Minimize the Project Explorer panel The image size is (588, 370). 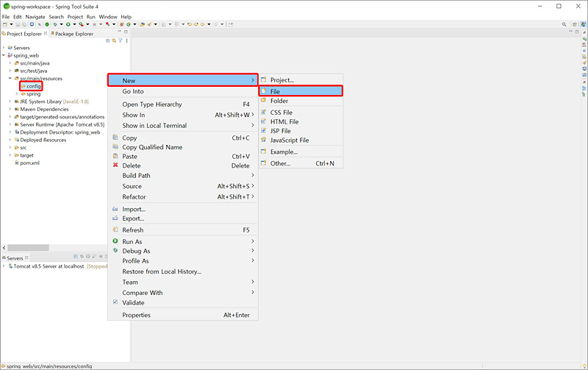click(120, 32)
